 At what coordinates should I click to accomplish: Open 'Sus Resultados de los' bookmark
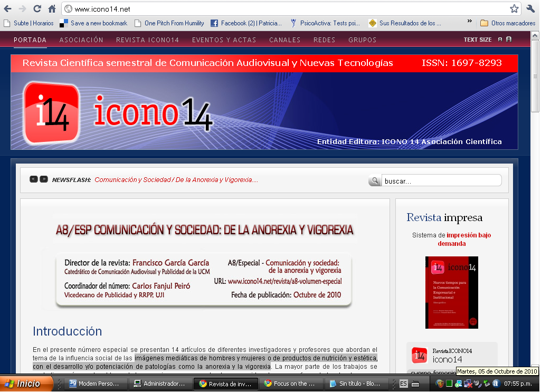(x=405, y=23)
